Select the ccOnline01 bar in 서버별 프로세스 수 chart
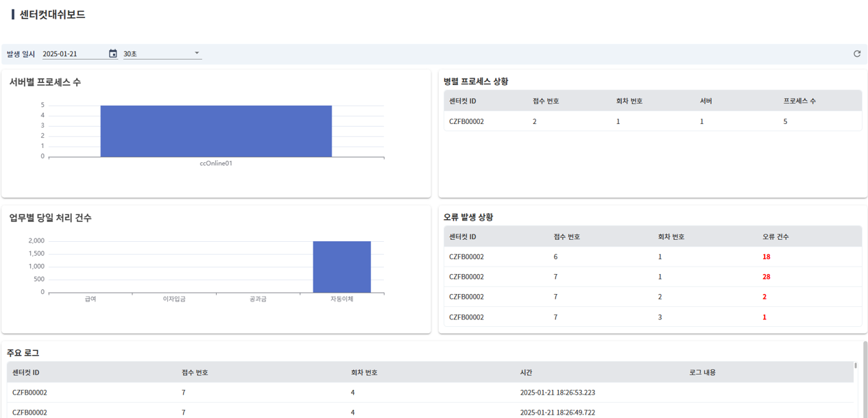The height and width of the screenshot is (418, 868). click(x=215, y=132)
